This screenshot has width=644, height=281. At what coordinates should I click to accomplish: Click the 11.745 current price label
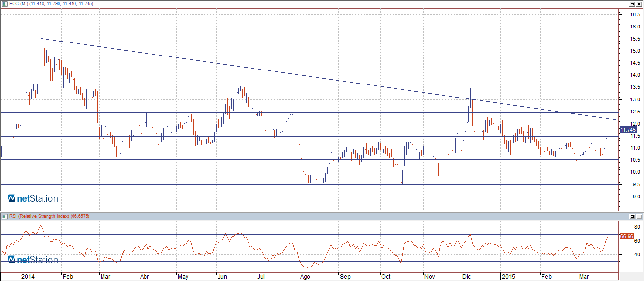tap(628, 130)
